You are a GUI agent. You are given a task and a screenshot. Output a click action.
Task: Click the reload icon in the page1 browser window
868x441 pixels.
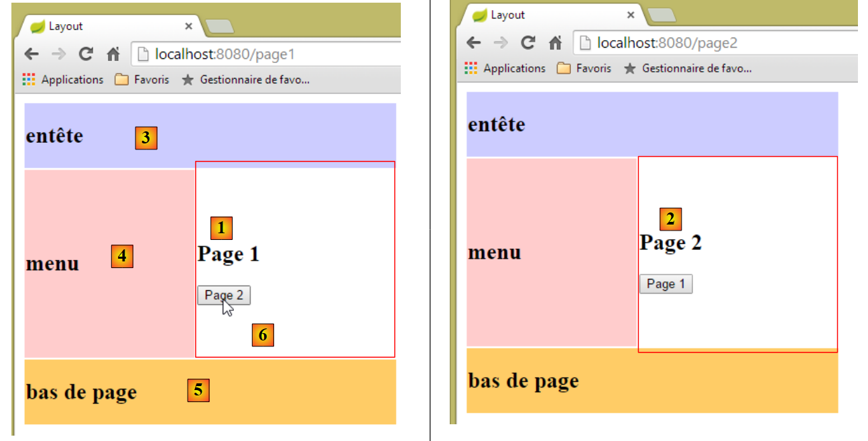click(x=85, y=54)
